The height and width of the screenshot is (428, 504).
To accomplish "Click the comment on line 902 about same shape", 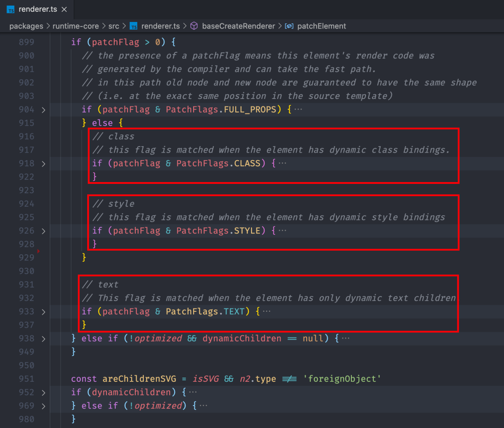I will tap(280, 83).
